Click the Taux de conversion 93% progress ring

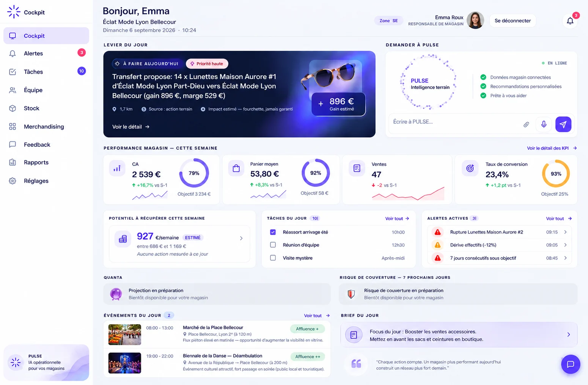coord(556,174)
